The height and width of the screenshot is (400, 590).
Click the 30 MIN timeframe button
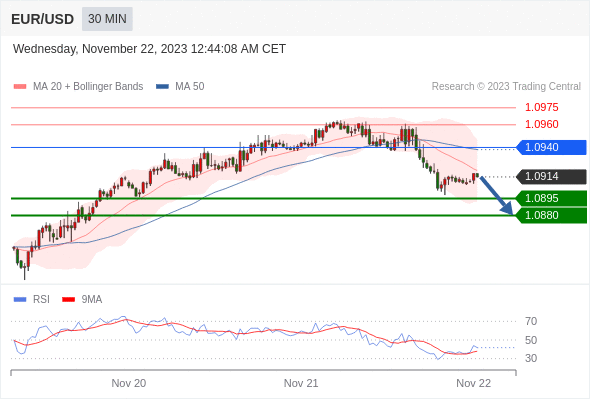click(x=107, y=19)
